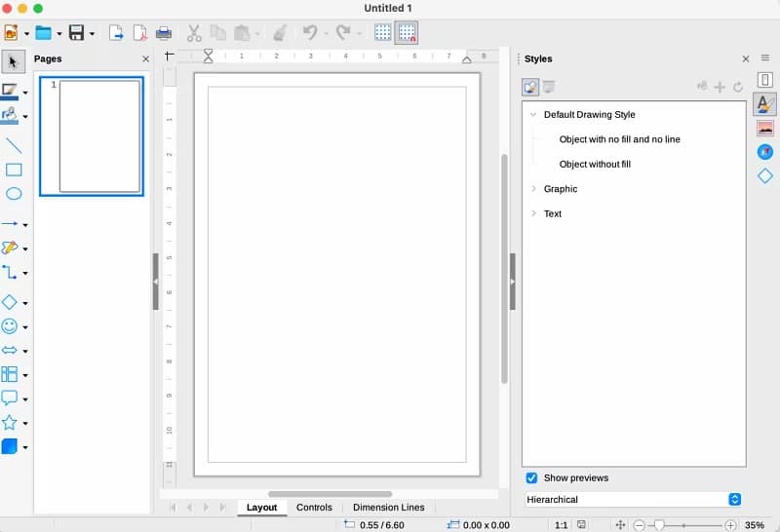Choose the Rectangle tool
Screen dimensions: 780x532
click(14, 171)
